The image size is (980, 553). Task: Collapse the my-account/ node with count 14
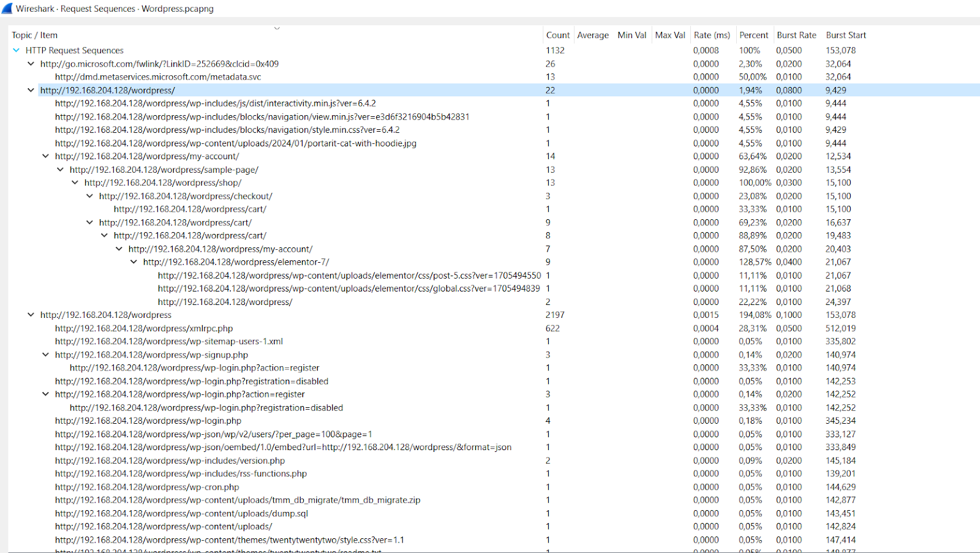(45, 156)
